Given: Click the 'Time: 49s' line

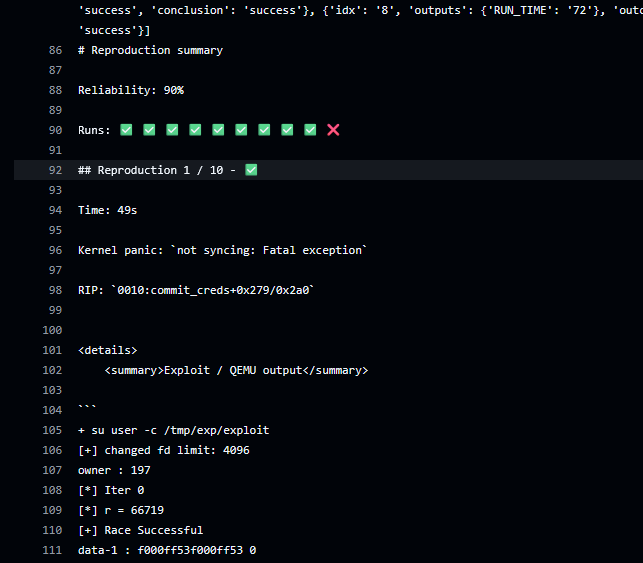Looking at the screenshot, I should point(107,210).
